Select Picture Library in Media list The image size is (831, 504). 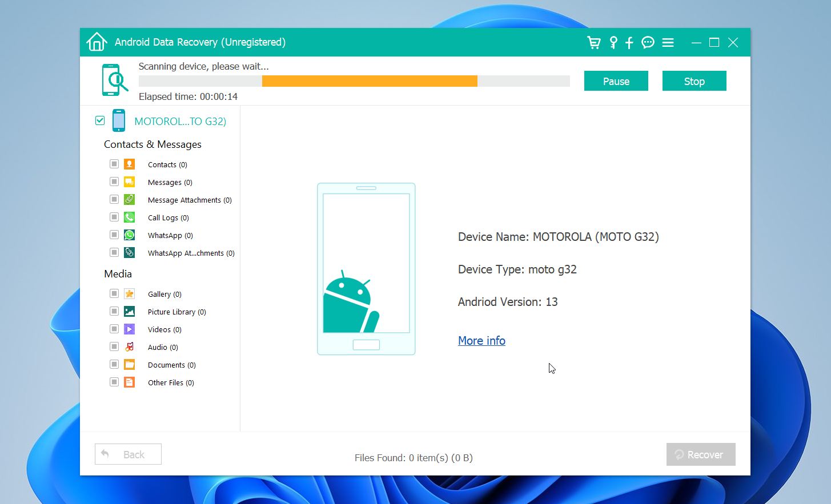pos(176,312)
